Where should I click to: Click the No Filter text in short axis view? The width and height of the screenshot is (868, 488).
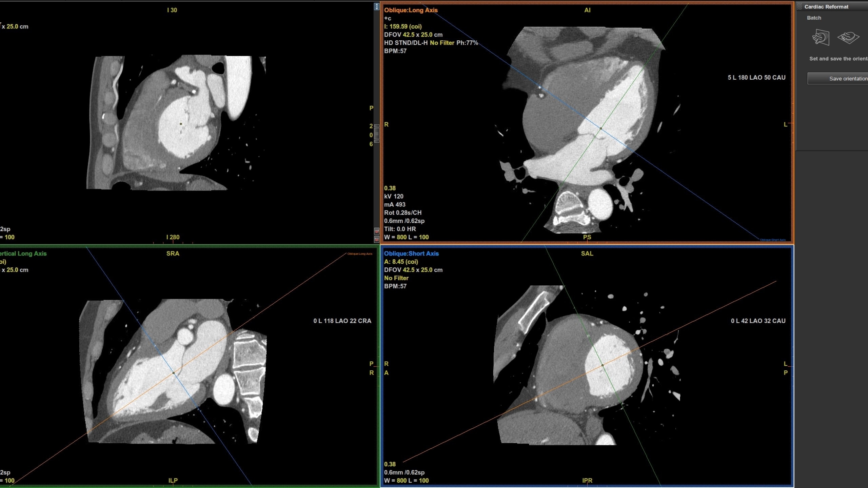(x=396, y=278)
